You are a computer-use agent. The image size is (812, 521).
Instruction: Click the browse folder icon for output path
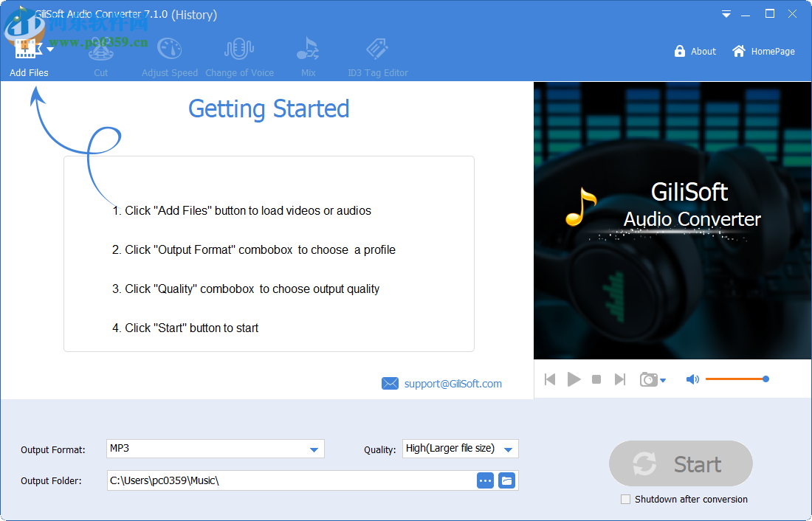tap(506, 480)
